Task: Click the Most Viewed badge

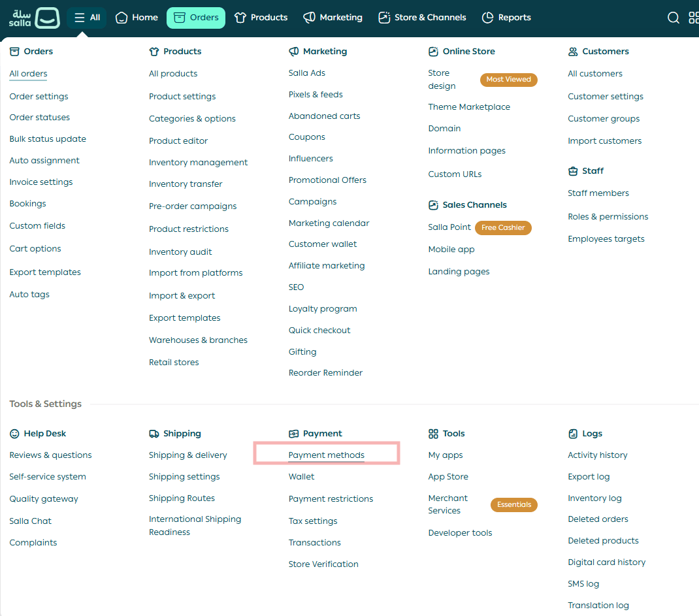Action: [x=509, y=79]
